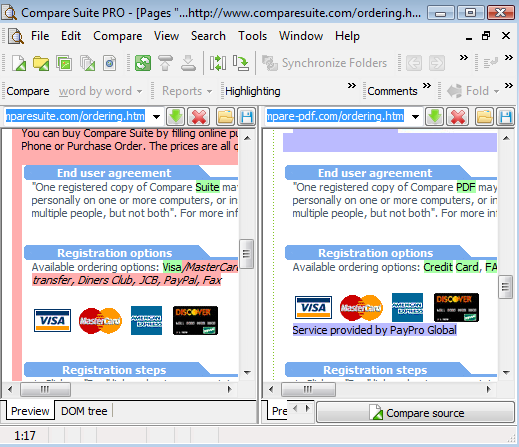519x447 pixels.
Task: Select the DOM tree tab
Action: 84,411
